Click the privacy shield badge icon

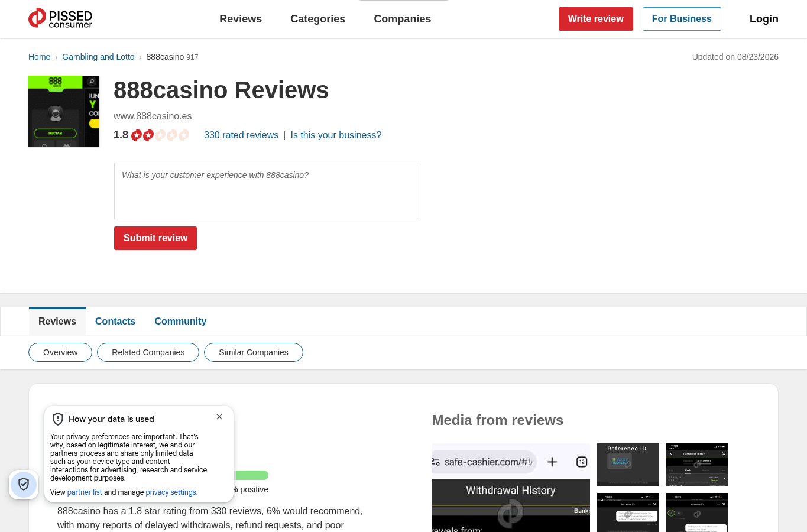[x=24, y=485]
